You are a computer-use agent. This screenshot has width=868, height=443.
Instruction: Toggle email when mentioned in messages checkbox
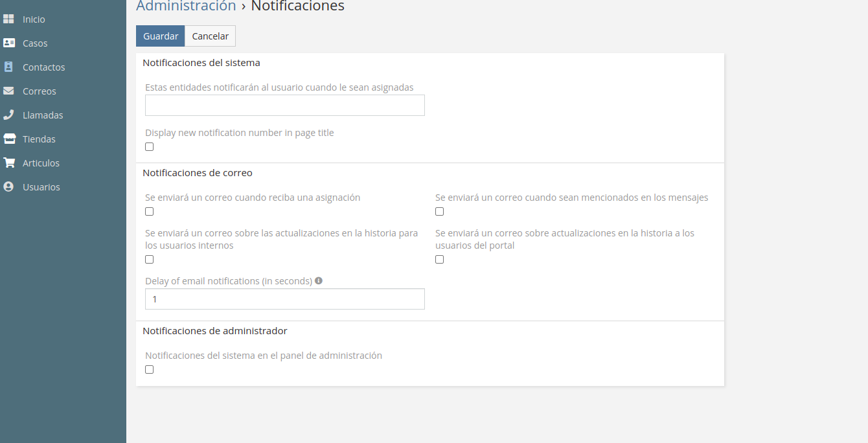coord(440,212)
